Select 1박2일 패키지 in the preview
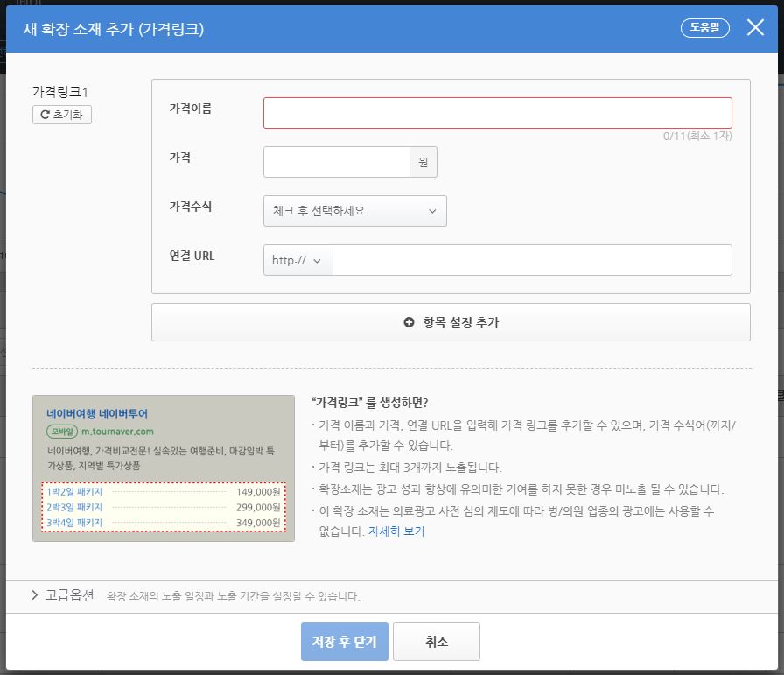 click(x=74, y=492)
